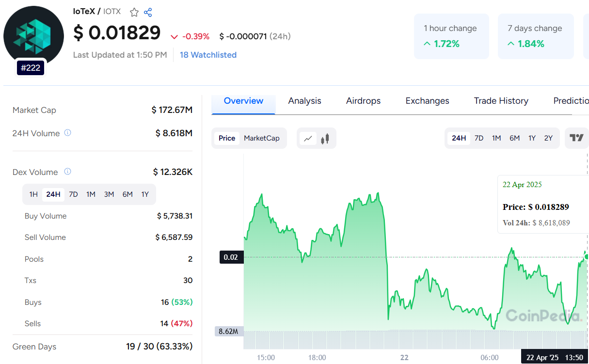The width and height of the screenshot is (589, 364).
Task: Open the Analysis tab
Action: point(304,101)
